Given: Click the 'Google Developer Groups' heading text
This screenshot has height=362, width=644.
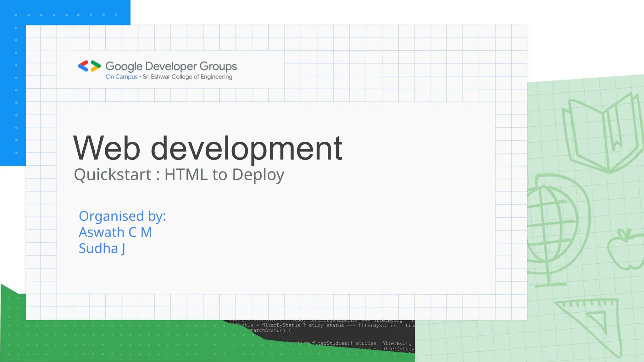Looking at the screenshot, I should click(x=171, y=66).
